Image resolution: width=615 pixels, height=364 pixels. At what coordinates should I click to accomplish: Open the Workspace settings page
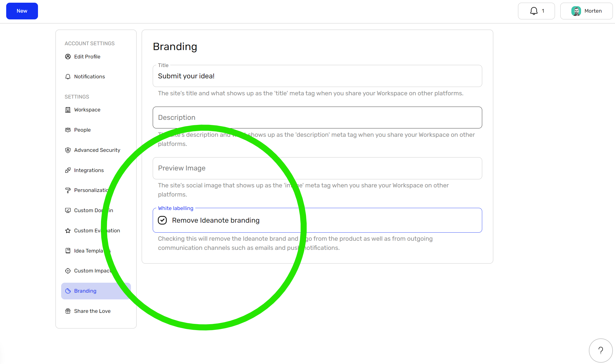click(96, 110)
